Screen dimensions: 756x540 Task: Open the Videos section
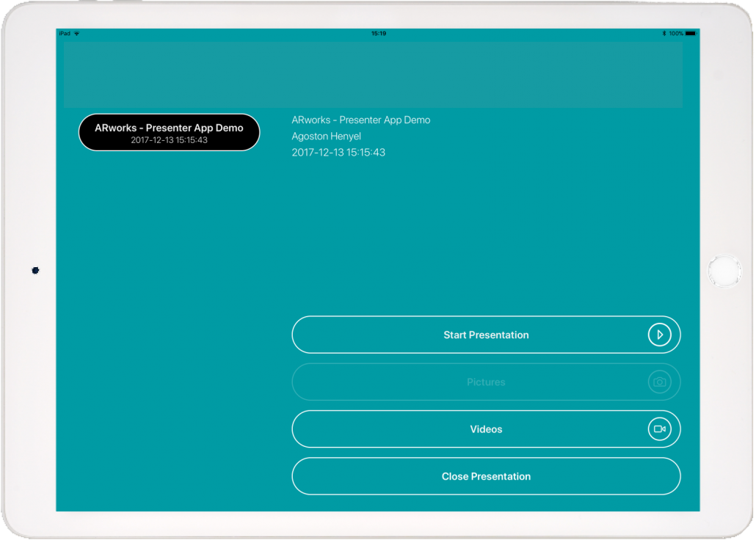(x=486, y=429)
